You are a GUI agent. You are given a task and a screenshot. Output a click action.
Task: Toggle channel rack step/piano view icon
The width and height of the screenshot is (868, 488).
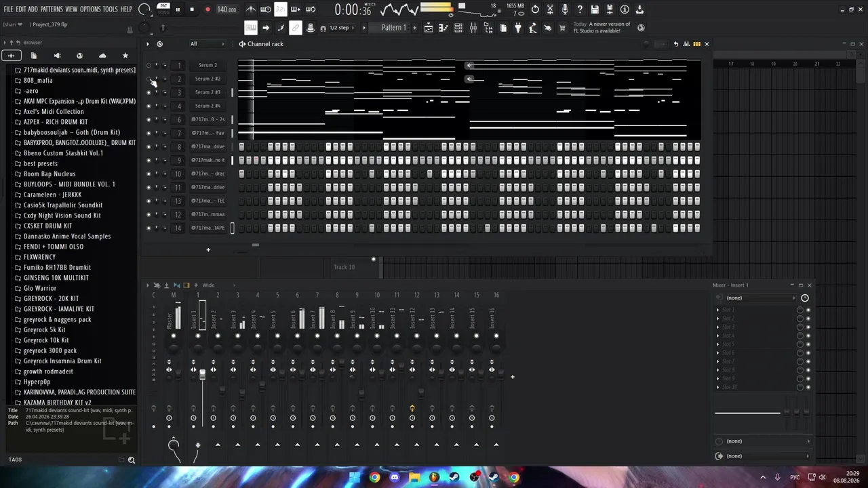coord(696,44)
